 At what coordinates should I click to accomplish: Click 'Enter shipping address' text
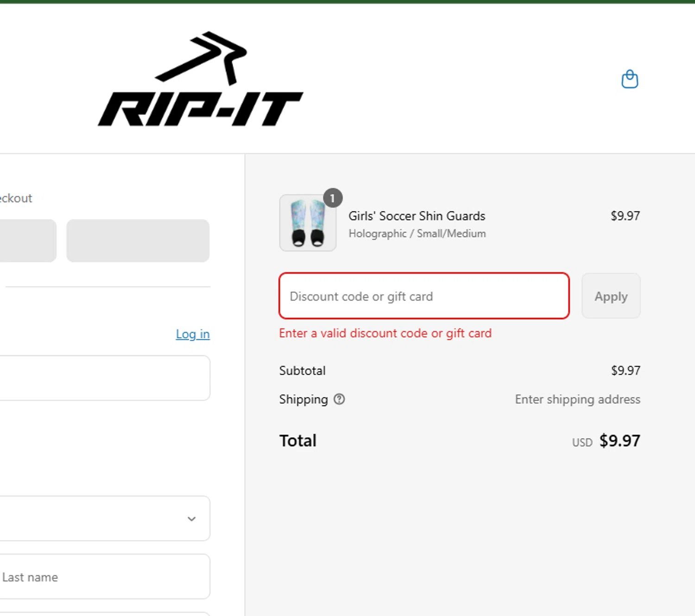click(578, 399)
